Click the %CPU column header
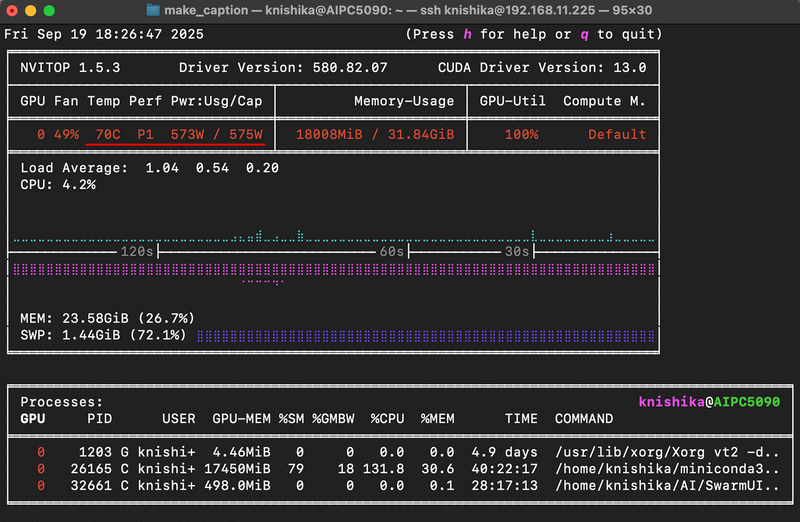This screenshot has width=800, height=522. [x=387, y=417]
